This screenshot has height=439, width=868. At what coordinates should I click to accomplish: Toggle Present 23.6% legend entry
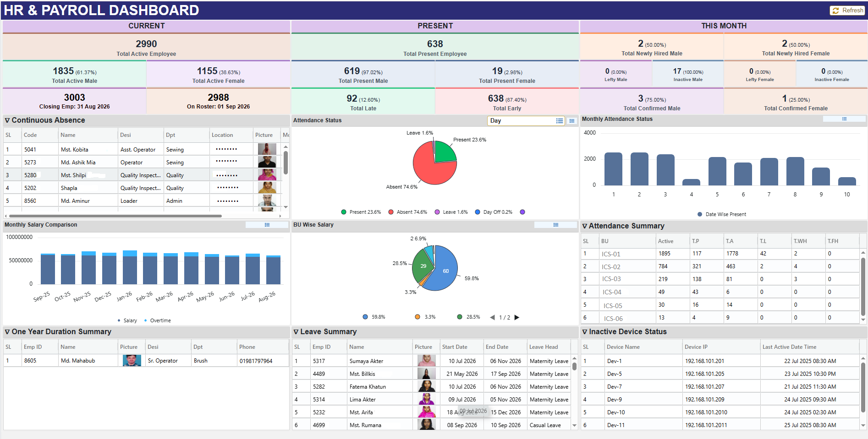tap(361, 212)
